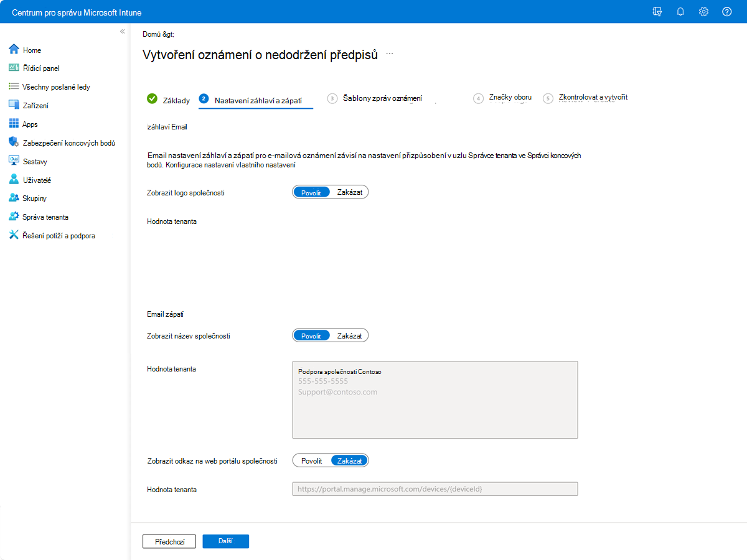Click the Zařízení devices icon

(x=14, y=105)
